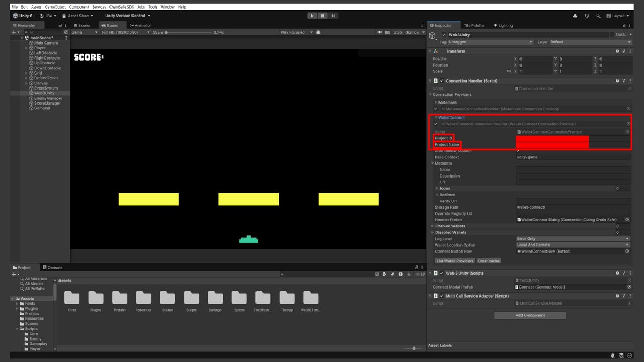
Task: Switch to the Scene tab
Action: pos(81,25)
